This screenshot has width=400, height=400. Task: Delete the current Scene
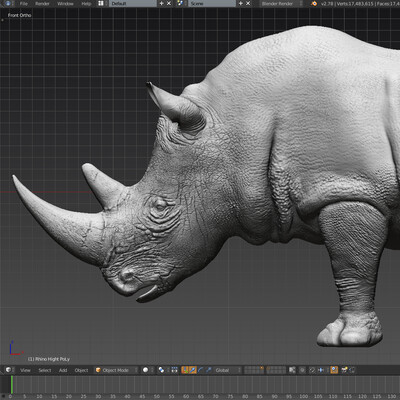[x=248, y=3]
